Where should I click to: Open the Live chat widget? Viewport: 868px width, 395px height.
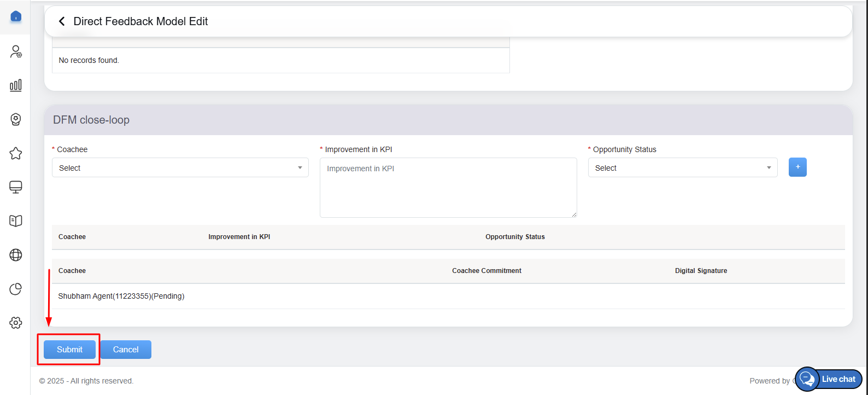click(829, 379)
